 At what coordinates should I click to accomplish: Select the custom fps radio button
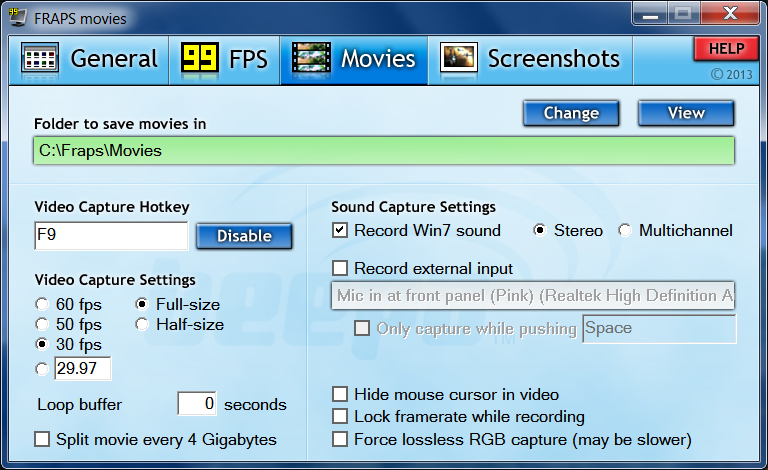pos(42,369)
